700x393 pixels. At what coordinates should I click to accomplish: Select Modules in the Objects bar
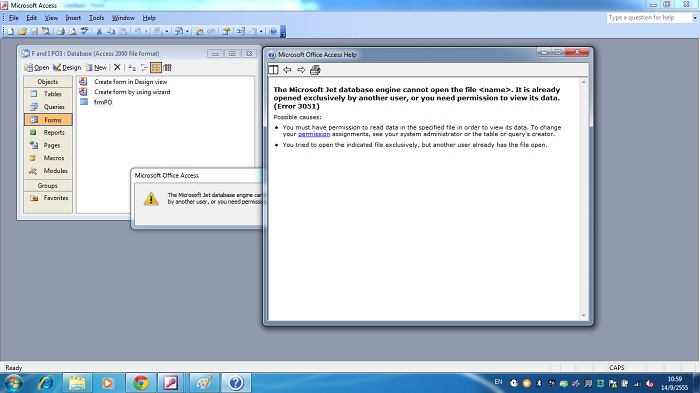tap(48, 171)
